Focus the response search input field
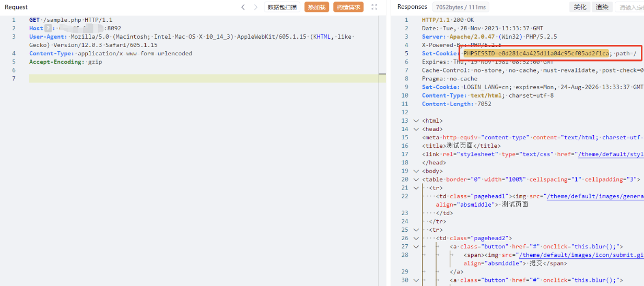The image size is (644, 286). [629, 7]
